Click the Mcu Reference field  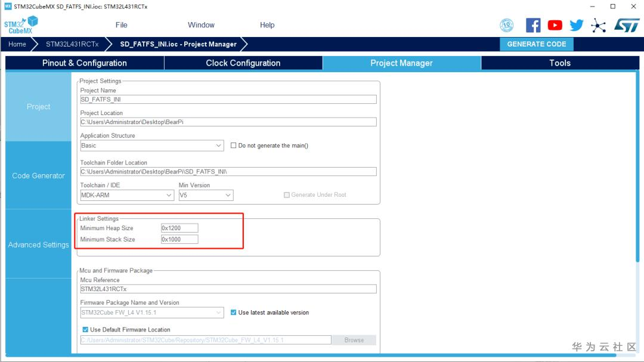point(228,289)
